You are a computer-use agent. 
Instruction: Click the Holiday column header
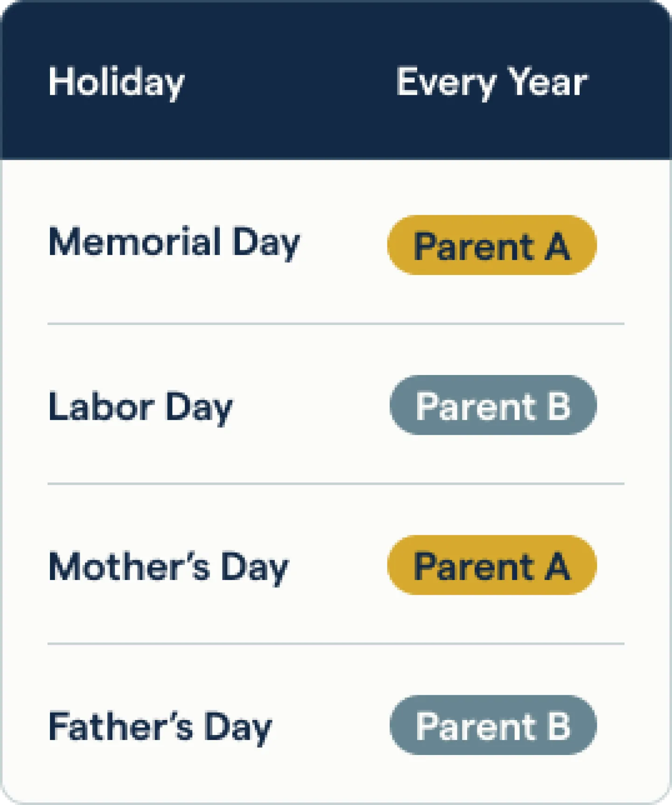pyautogui.click(x=117, y=82)
